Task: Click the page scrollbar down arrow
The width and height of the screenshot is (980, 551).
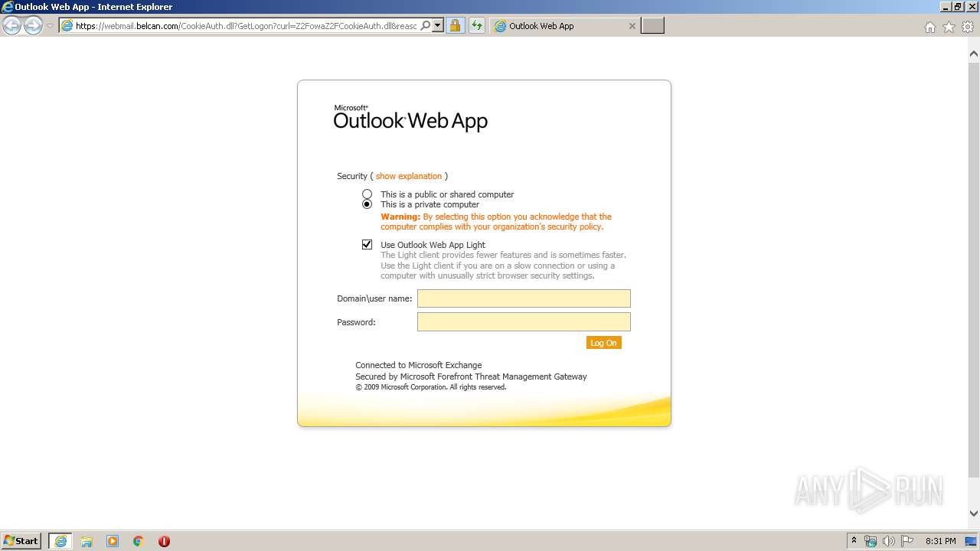Action: click(974, 514)
